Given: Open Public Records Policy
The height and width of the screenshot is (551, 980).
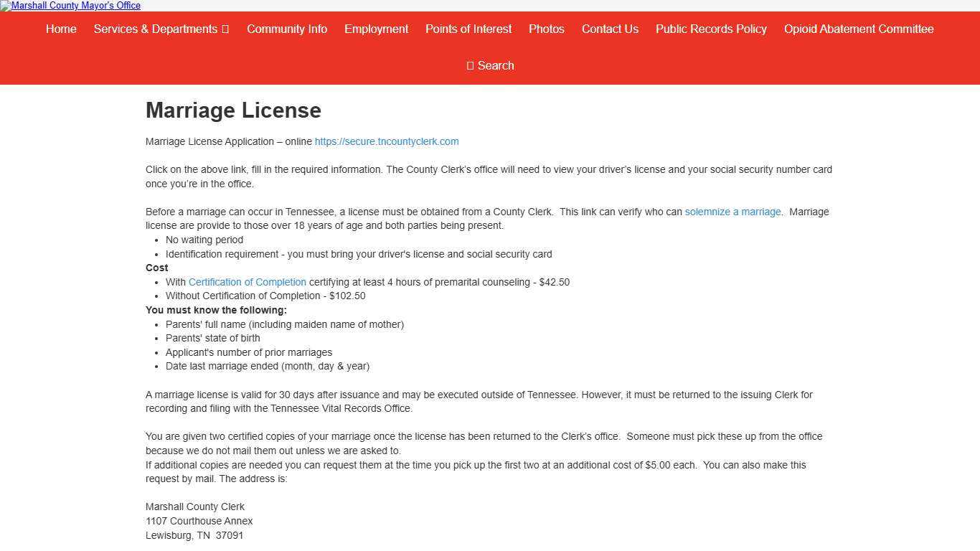Looking at the screenshot, I should (711, 29).
